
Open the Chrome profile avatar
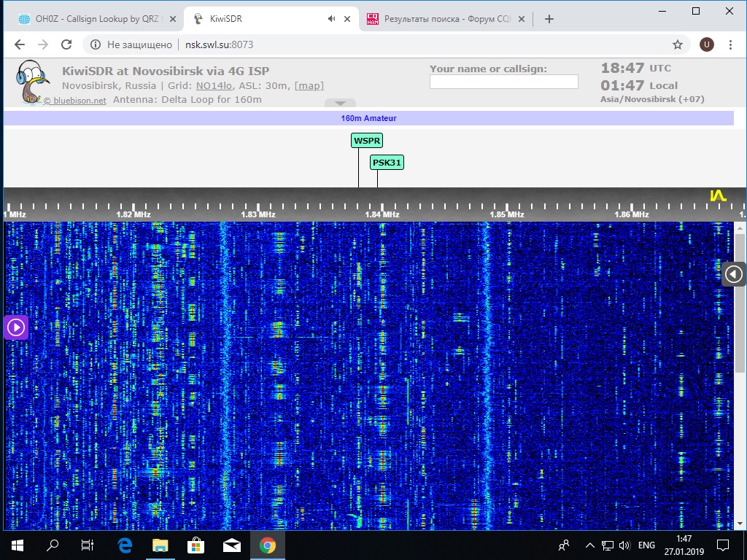(706, 44)
